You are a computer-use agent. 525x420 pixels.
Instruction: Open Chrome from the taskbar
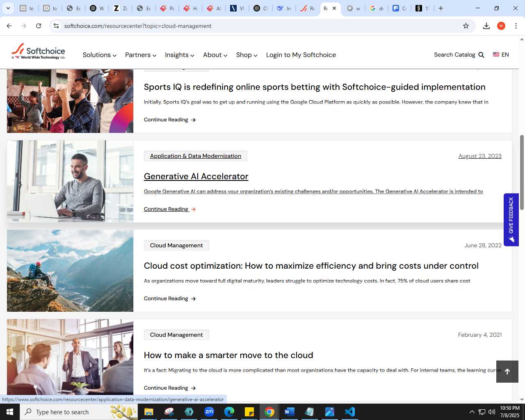pos(269,412)
